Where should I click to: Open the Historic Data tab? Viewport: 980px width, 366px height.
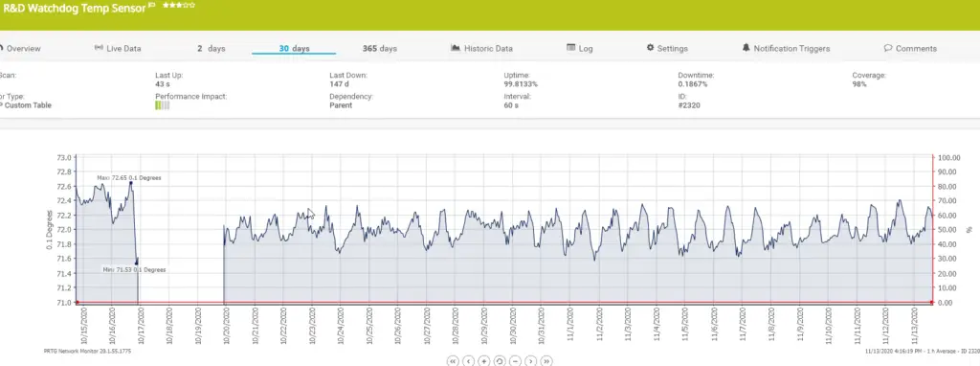click(482, 48)
